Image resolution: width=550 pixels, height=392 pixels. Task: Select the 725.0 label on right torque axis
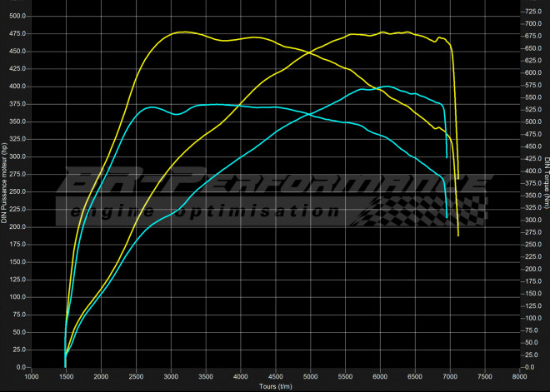pyautogui.click(x=530, y=11)
